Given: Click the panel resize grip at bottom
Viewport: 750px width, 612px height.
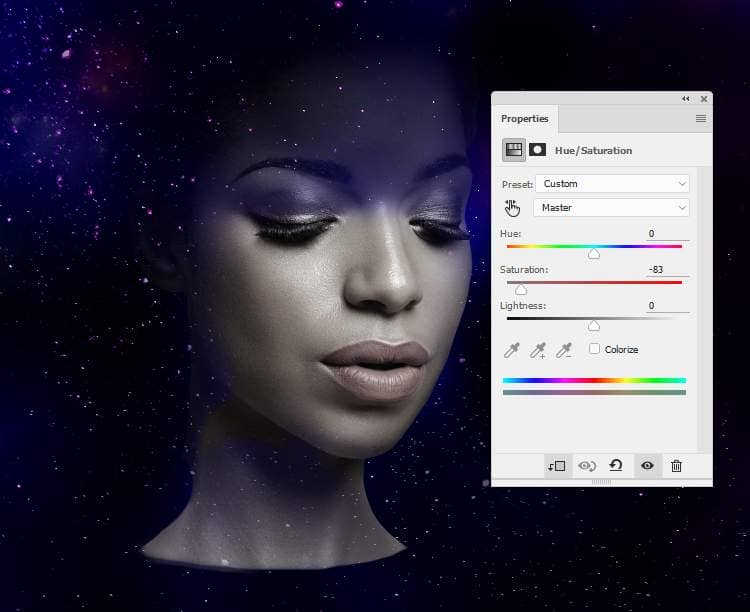Looking at the screenshot, I should click(601, 482).
